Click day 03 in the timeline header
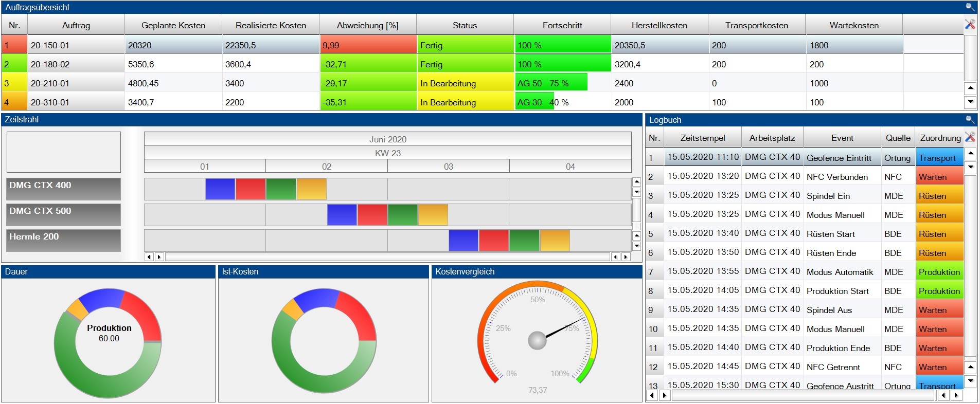This screenshot has width=980, height=404. point(448,167)
